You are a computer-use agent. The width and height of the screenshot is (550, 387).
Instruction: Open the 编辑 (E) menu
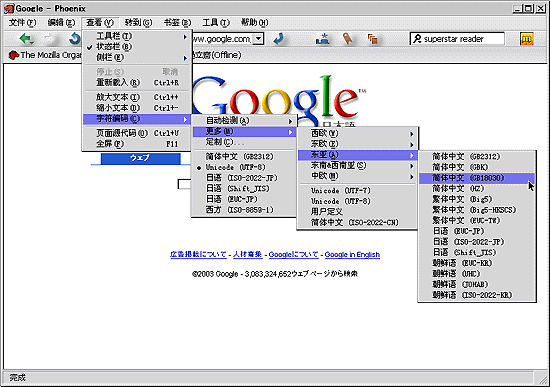click(x=61, y=23)
